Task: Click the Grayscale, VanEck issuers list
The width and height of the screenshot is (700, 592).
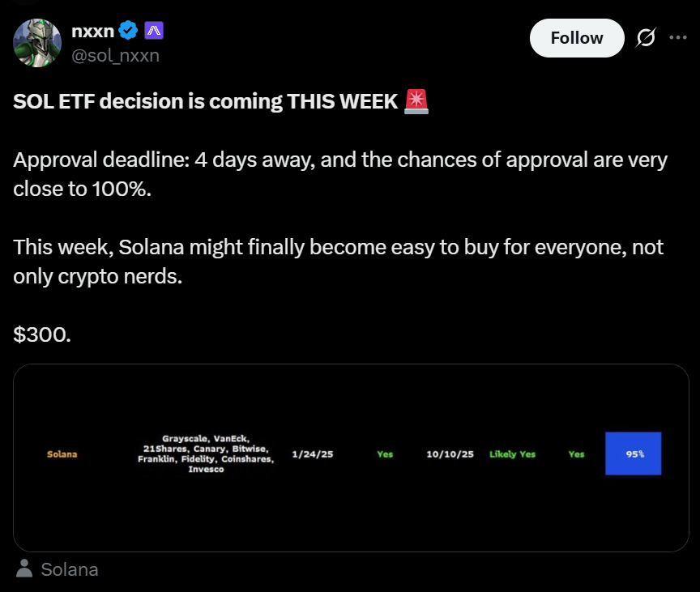Action: 206,454
